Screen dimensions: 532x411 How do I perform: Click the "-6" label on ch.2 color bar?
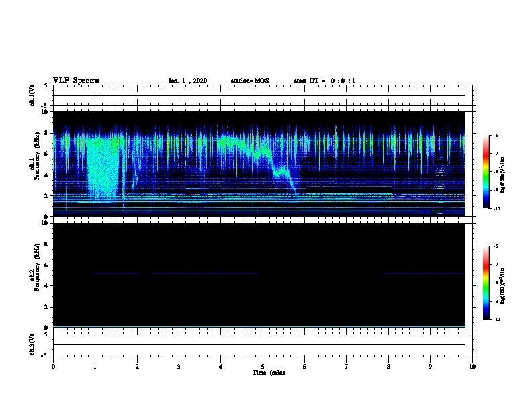[x=496, y=246]
